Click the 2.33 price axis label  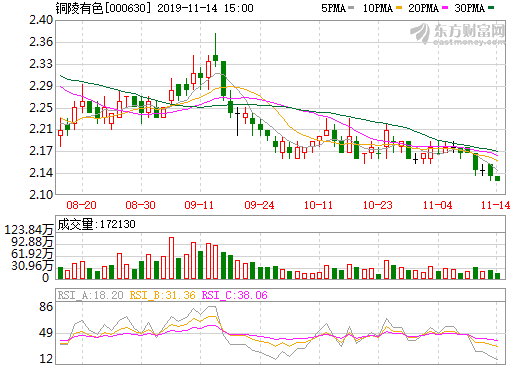click(x=41, y=64)
